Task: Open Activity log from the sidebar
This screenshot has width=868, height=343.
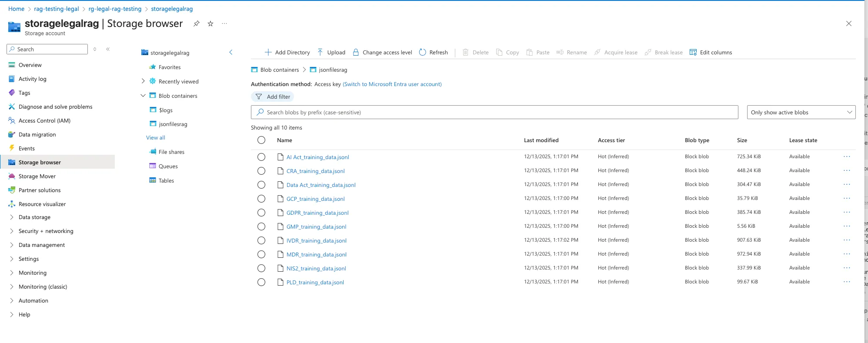Action: 33,79
